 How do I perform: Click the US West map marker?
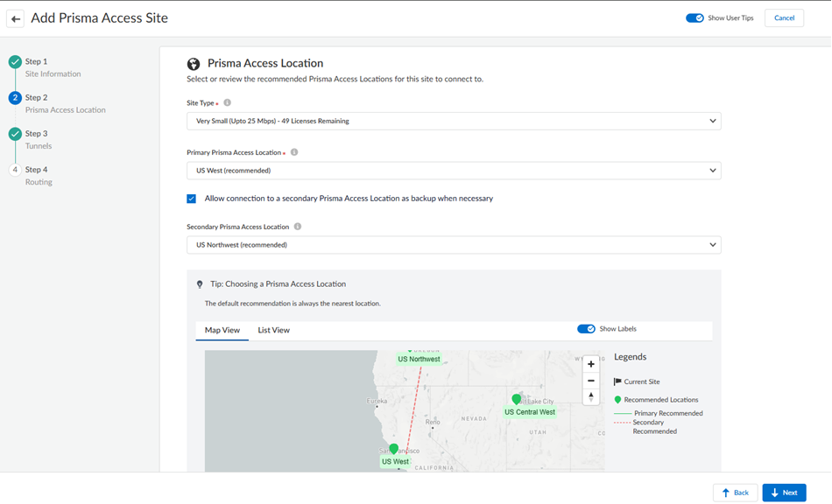(x=393, y=449)
